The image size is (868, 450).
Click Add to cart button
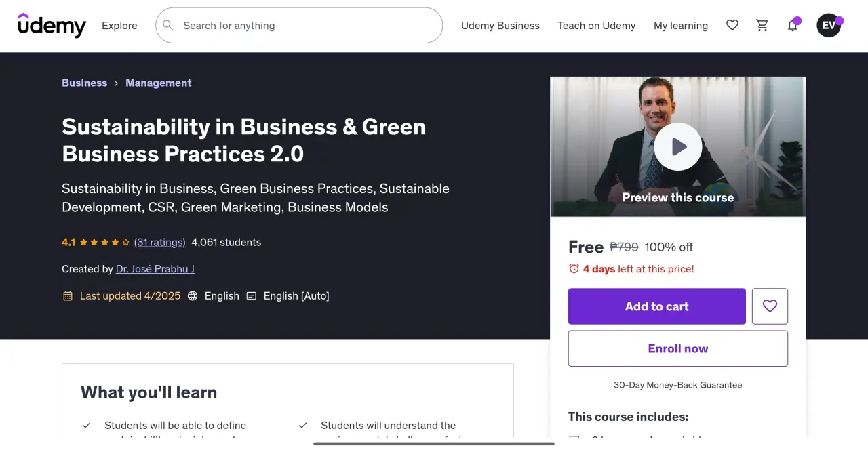[657, 306]
